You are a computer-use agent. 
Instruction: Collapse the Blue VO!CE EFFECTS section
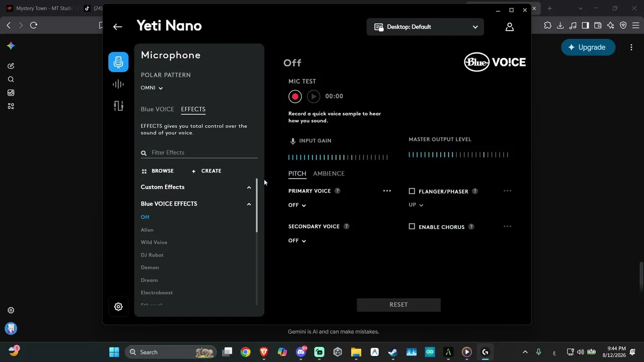(x=249, y=204)
